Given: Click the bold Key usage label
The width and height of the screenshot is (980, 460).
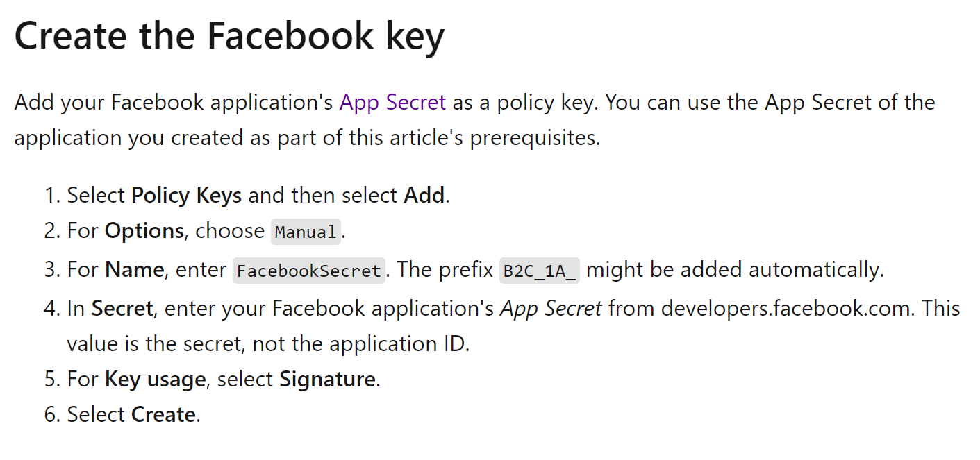Looking at the screenshot, I should tap(155, 380).
